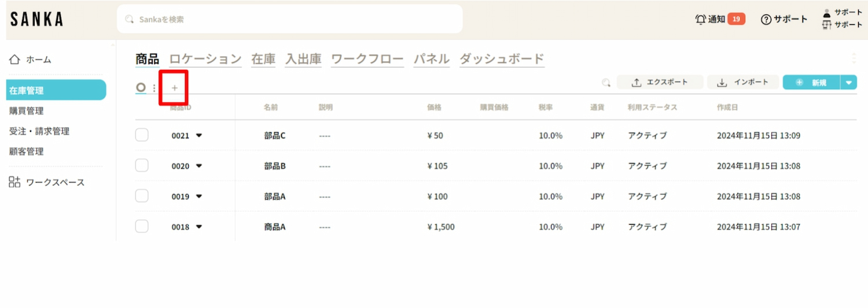This screenshot has width=868, height=308.
Task: Check the checkbox for product 0021
Action: [x=142, y=135]
